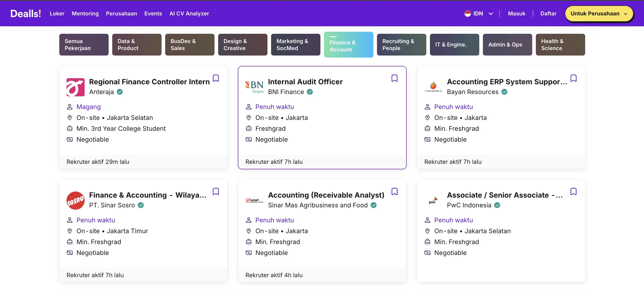Click Daftar to register
Image resolution: width=644 pixels, height=291 pixels.
(548, 14)
